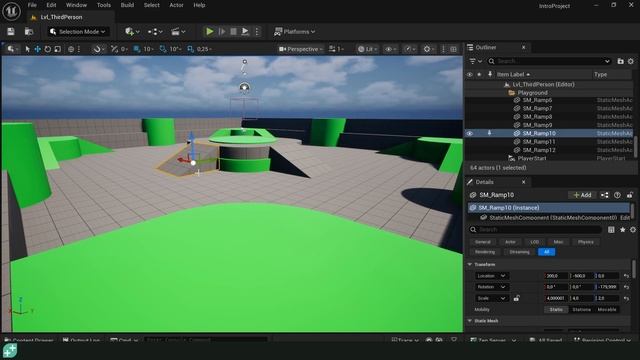Click the viewport layout grid icon
This screenshot has height=360, width=640.
tap(453, 49)
